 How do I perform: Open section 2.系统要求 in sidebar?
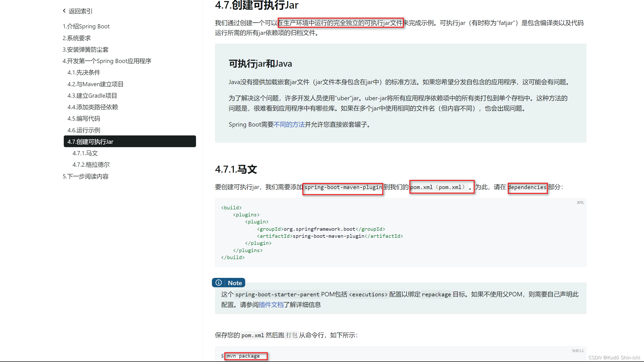point(77,38)
